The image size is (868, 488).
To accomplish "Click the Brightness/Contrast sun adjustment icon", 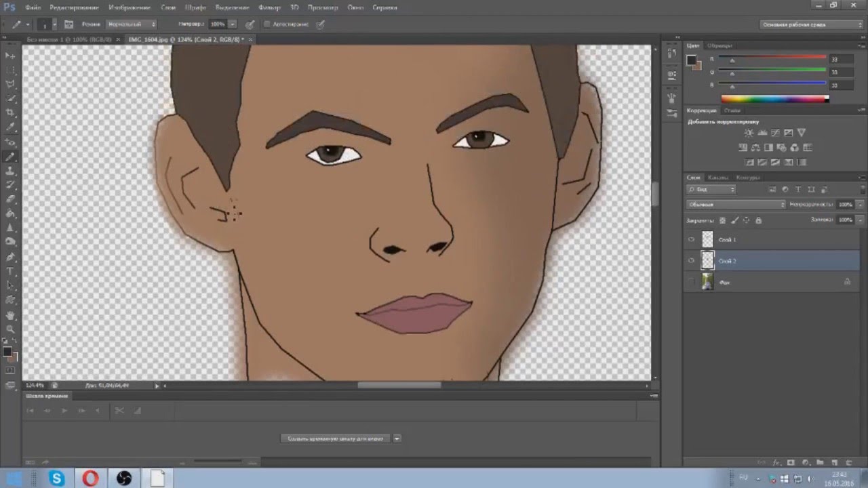I will (749, 133).
